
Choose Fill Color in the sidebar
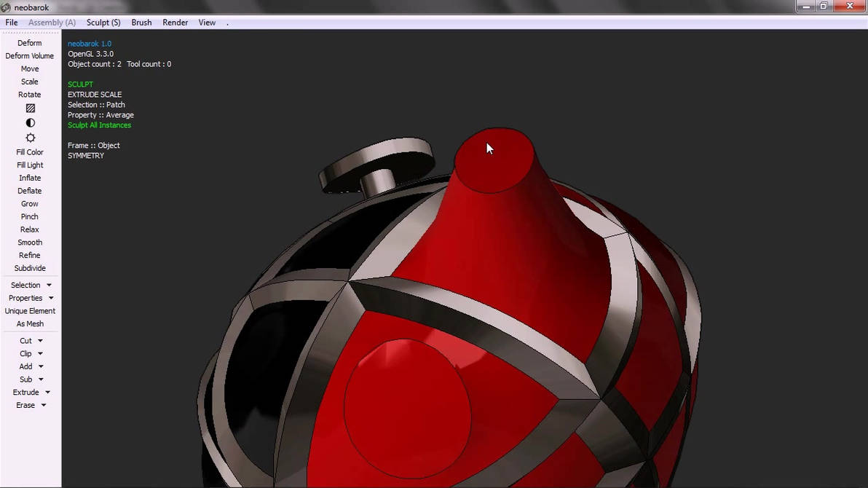[30, 152]
